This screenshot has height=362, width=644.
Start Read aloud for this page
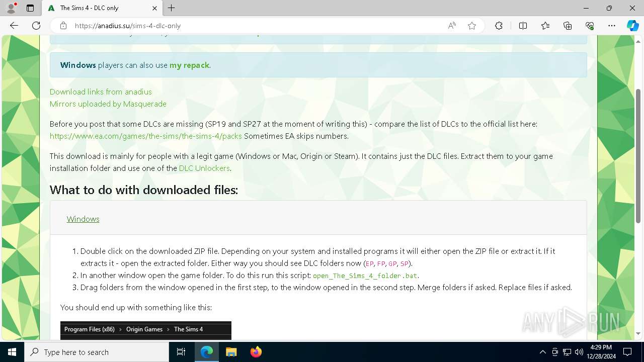pyautogui.click(x=452, y=26)
